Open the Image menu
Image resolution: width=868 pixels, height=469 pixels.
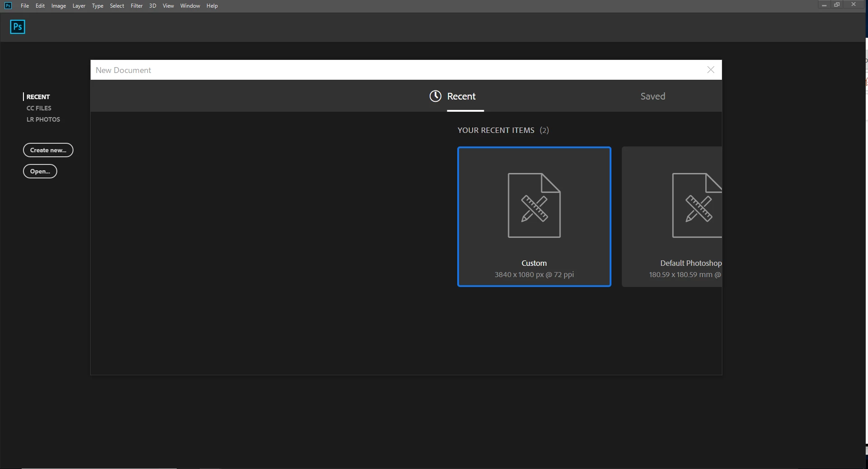pos(59,6)
